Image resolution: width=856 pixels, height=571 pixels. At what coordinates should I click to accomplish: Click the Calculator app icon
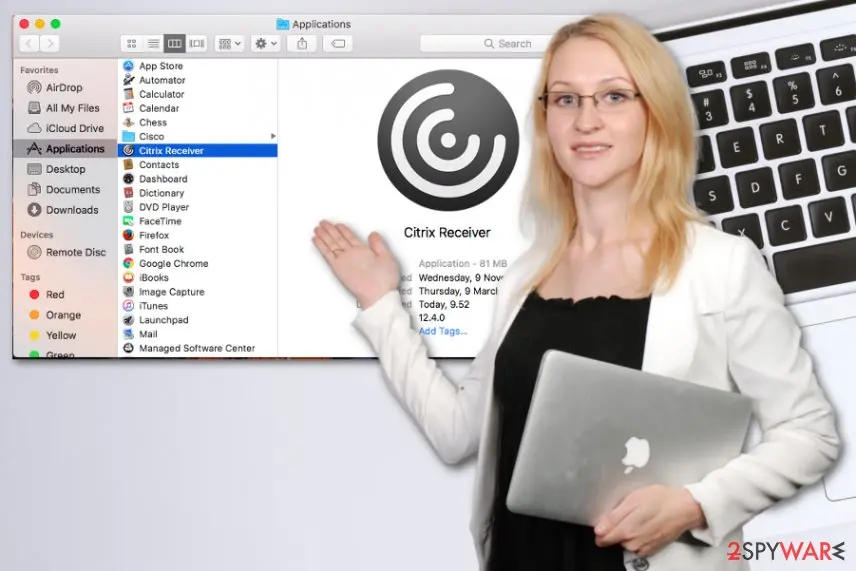(128, 94)
